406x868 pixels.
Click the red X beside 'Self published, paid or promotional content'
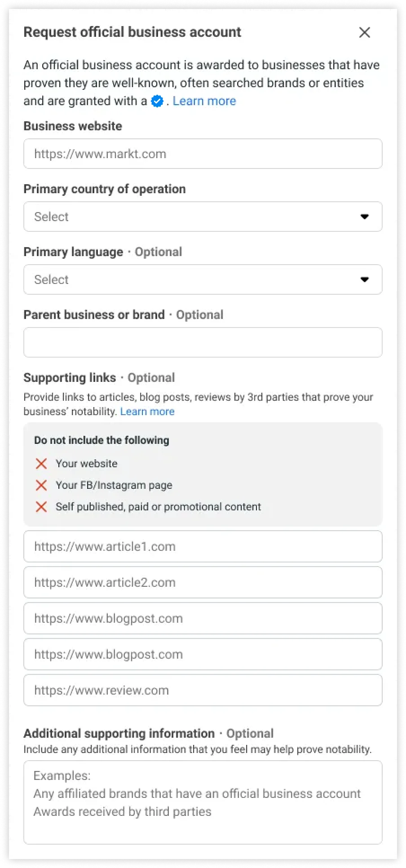tap(41, 506)
